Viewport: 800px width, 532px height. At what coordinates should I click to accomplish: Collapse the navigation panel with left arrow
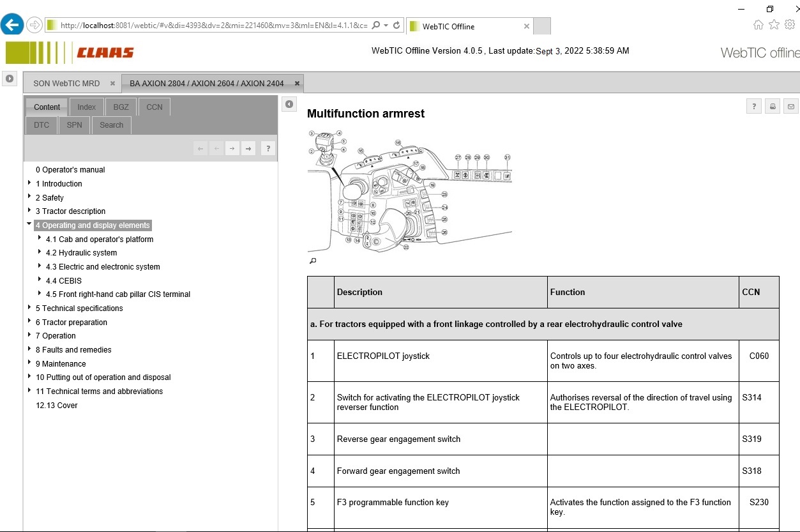(290, 104)
